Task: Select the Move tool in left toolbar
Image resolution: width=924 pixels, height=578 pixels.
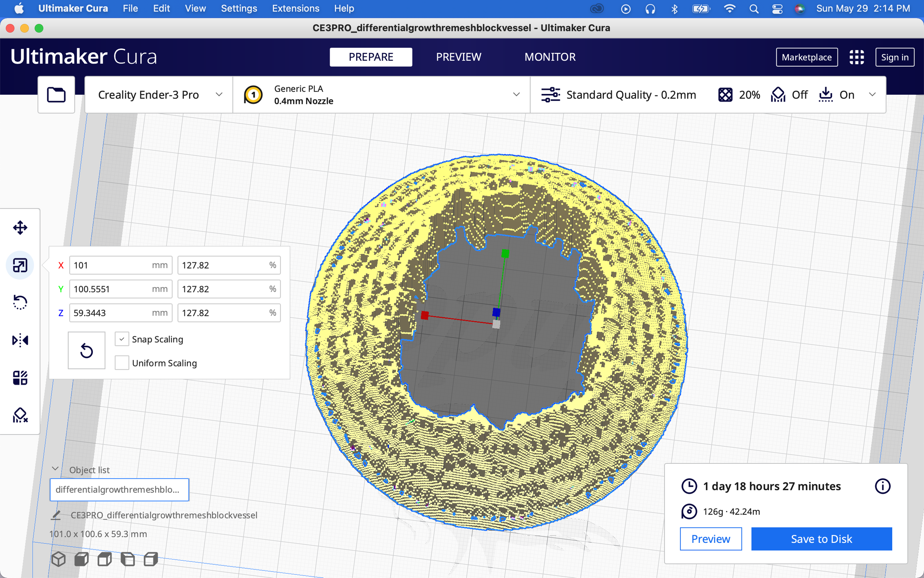Action: coord(20,227)
